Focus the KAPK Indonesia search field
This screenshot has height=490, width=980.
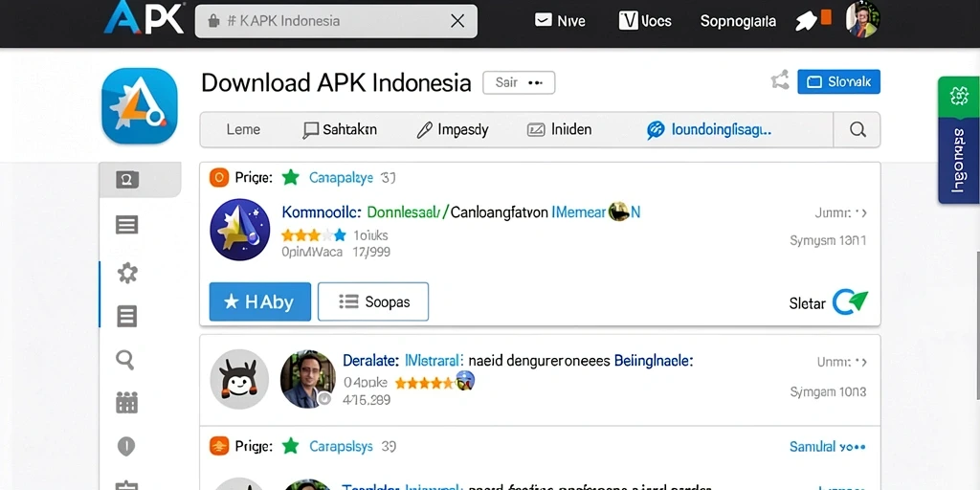[336, 21]
